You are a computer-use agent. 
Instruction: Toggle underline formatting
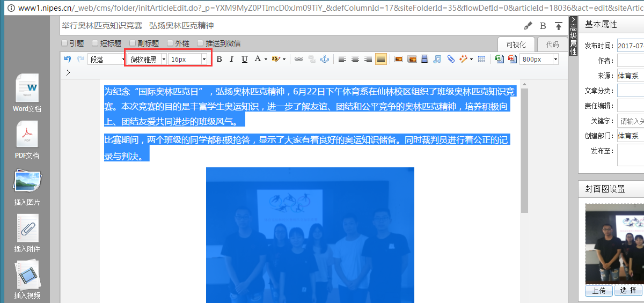click(x=245, y=59)
